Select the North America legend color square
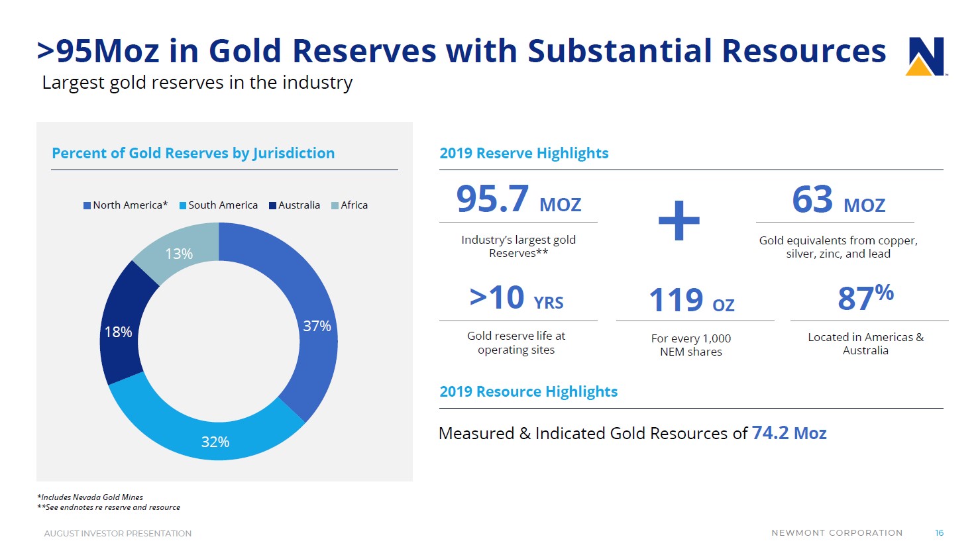 coord(87,205)
